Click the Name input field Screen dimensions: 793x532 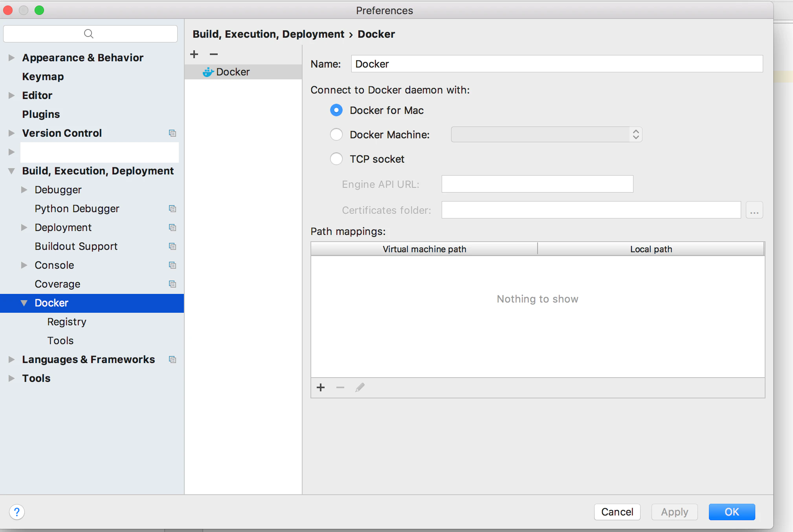[557, 64]
